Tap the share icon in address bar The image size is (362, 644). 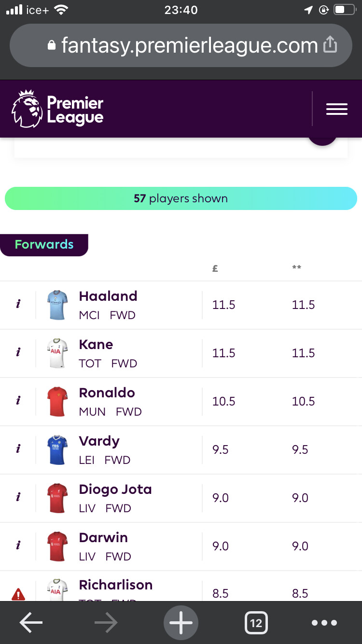click(330, 45)
